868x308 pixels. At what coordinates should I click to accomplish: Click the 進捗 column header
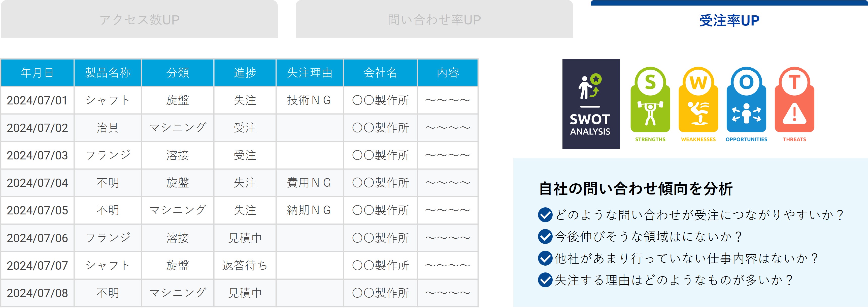pos(245,73)
